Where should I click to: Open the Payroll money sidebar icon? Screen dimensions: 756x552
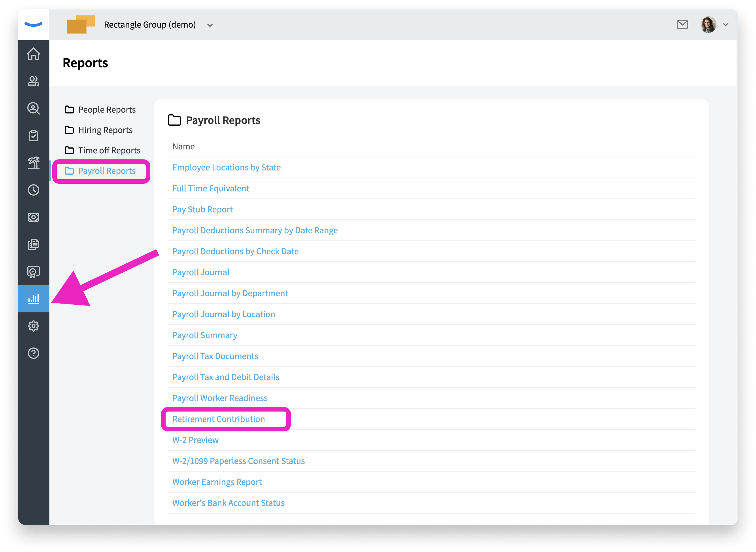pos(33,217)
